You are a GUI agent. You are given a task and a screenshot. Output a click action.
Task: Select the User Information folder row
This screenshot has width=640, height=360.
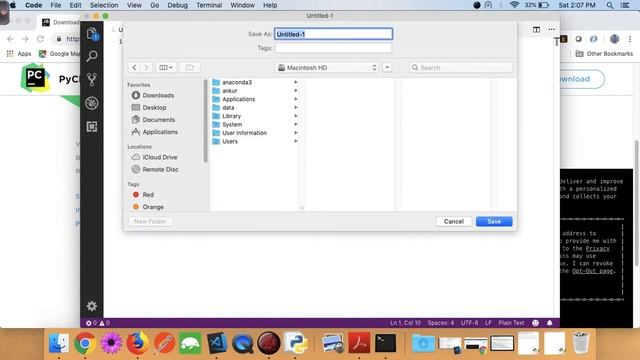pyautogui.click(x=255, y=133)
